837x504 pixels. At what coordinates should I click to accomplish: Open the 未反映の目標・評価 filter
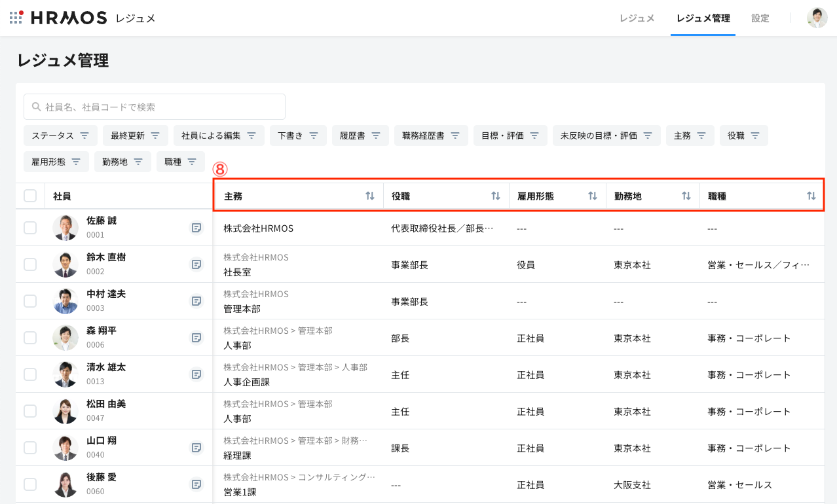click(x=606, y=135)
